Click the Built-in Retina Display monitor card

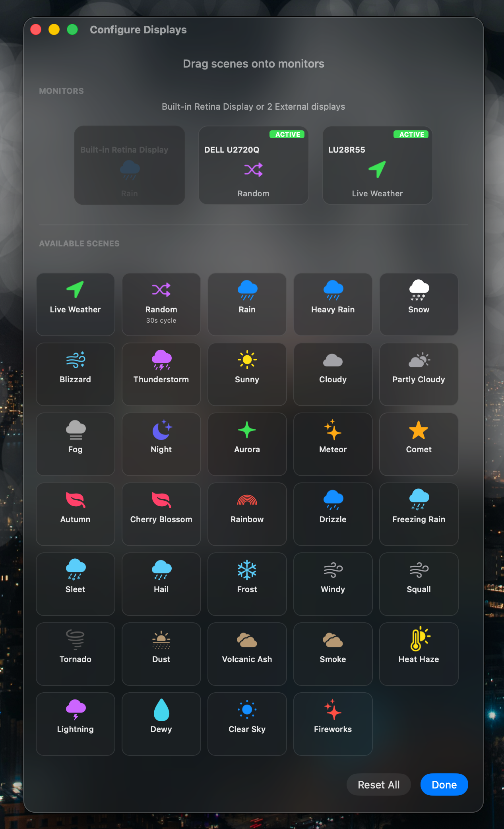(x=130, y=165)
